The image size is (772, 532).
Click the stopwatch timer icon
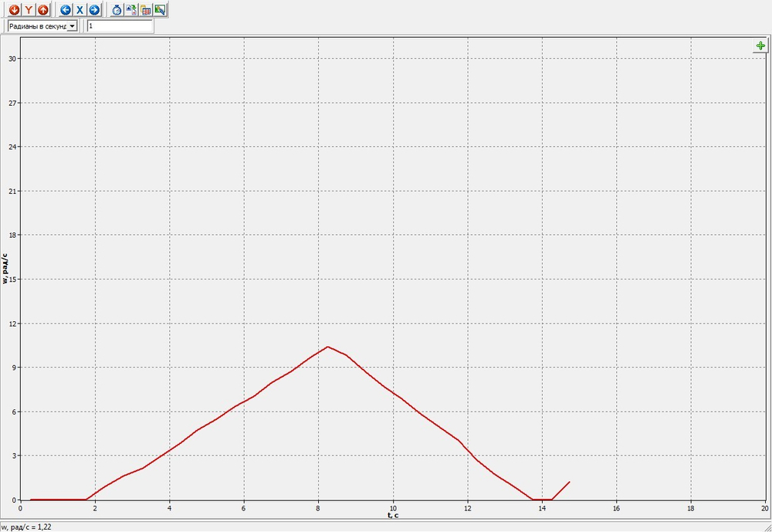coord(117,9)
